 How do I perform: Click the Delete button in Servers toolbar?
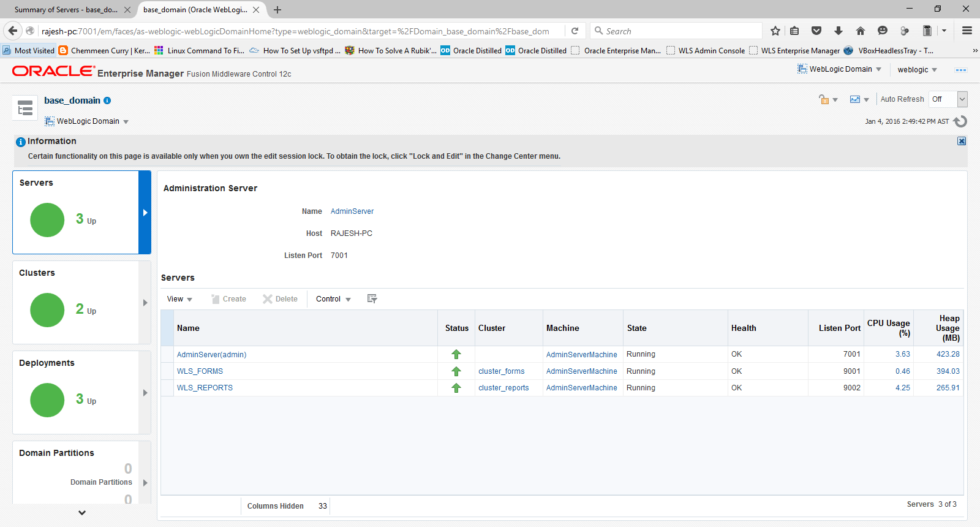click(280, 299)
